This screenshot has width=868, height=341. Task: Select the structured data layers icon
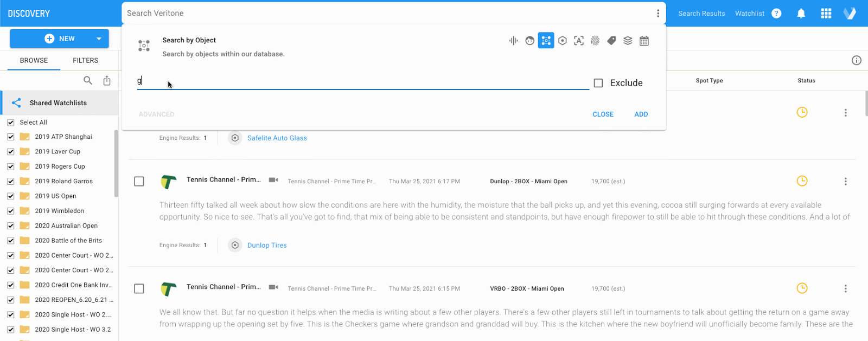(x=628, y=41)
